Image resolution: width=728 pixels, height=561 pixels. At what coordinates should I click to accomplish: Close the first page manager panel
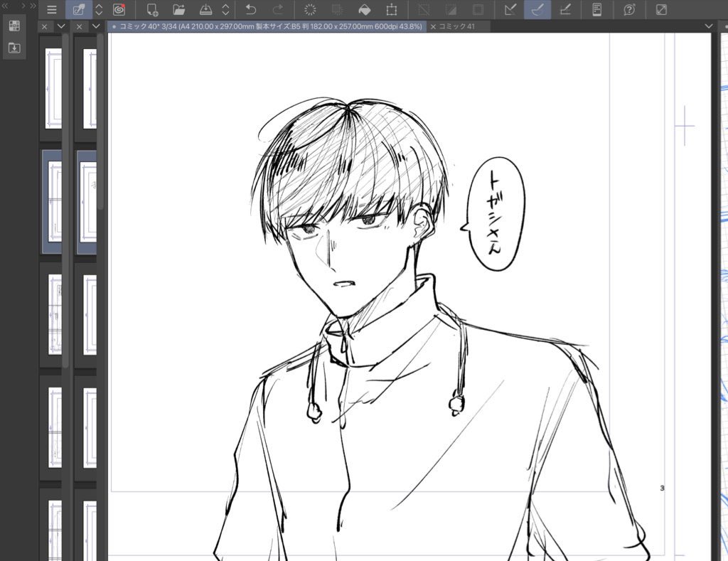[44, 26]
